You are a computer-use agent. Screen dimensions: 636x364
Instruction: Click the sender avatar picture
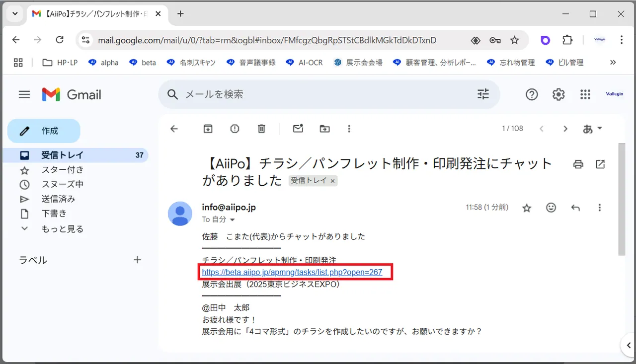180,214
